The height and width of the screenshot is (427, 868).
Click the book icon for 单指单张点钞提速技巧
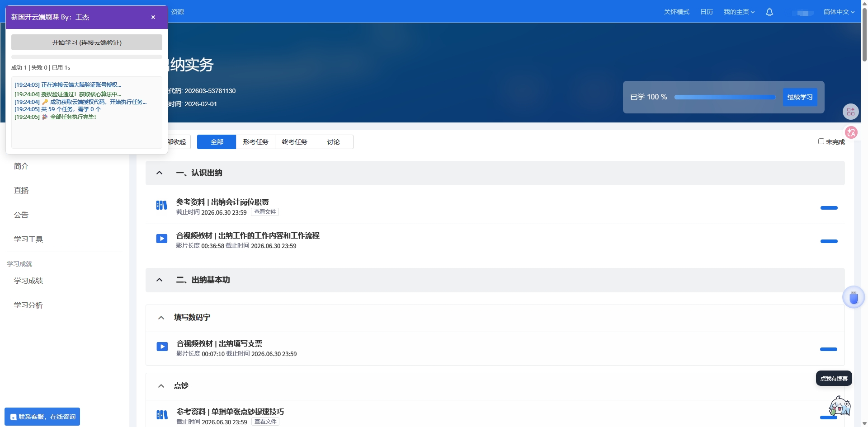(162, 415)
